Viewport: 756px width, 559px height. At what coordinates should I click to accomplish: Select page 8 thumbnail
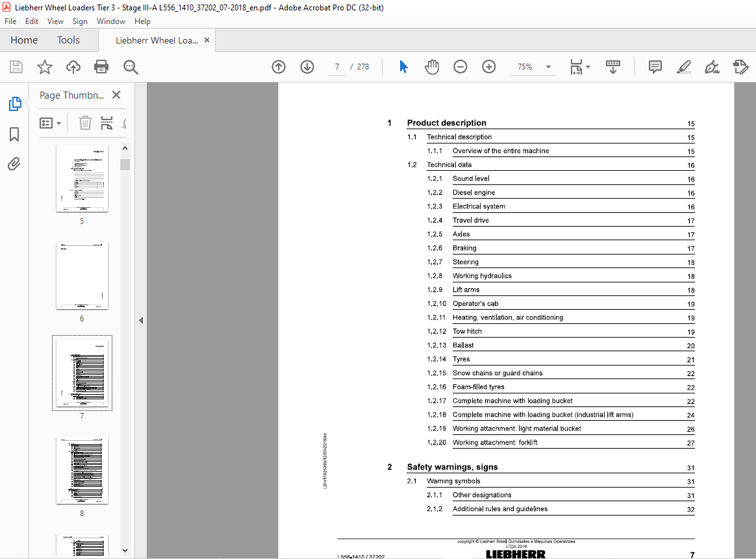pyautogui.click(x=82, y=470)
